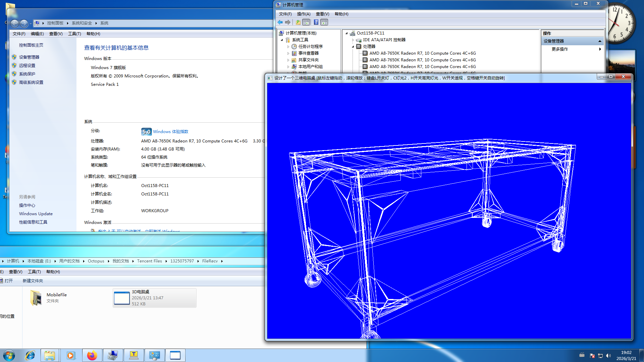
Task: Click the 新建文件夹 button in explorer
Action: tap(33, 281)
